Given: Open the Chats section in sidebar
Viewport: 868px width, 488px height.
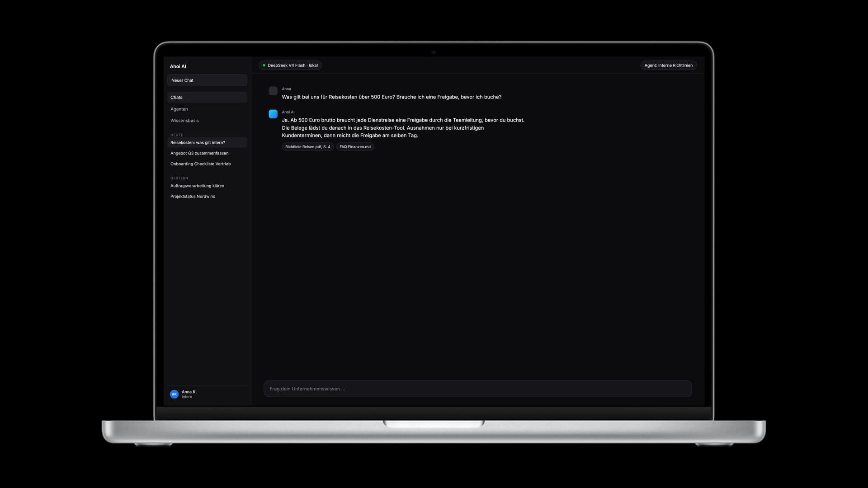Looking at the screenshot, I should click(x=207, y=98).
